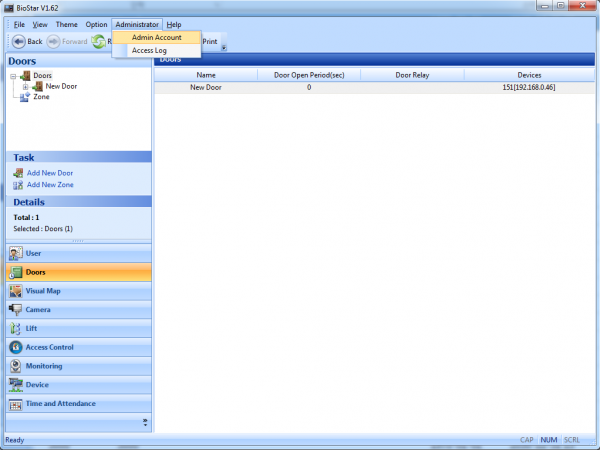Select the Access Control icon
600x450 pixels.
click(16, 347)
